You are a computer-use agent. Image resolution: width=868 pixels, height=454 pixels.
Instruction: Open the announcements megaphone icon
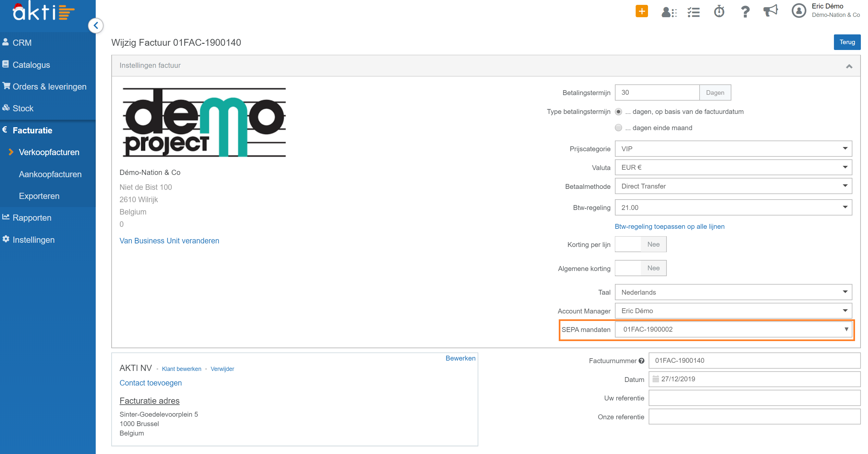point(770,11)
